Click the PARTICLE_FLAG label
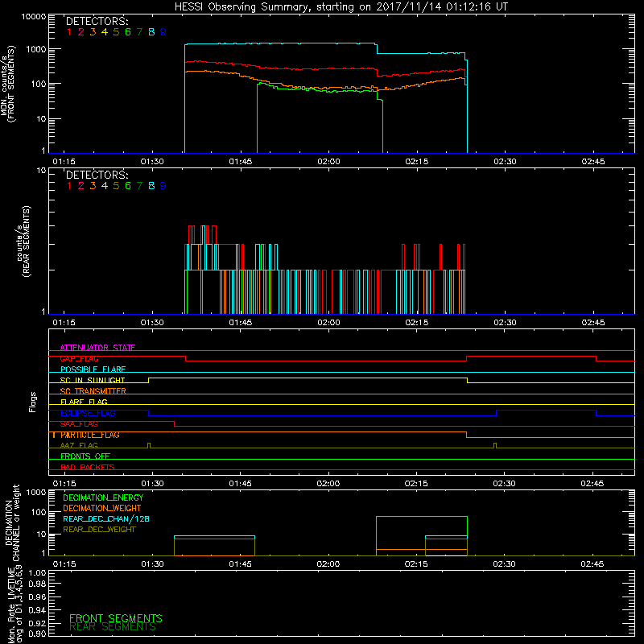Screen dimensions: 644x644 [90, 435]
